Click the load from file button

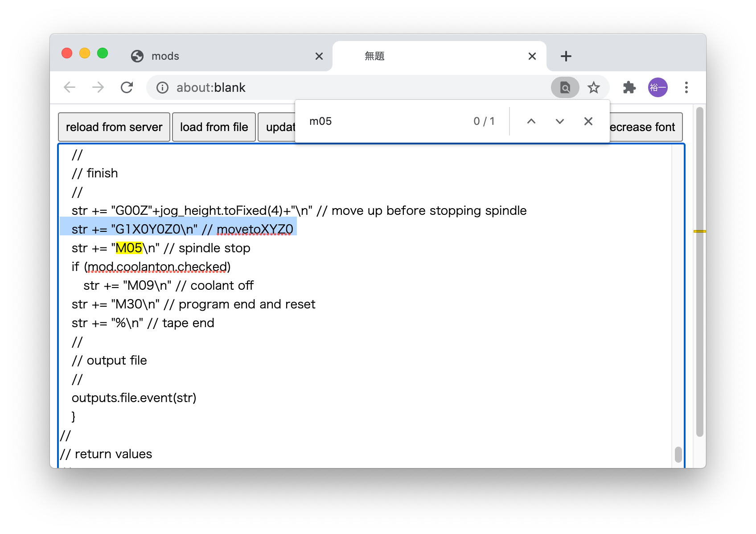(x=214, y=127)
